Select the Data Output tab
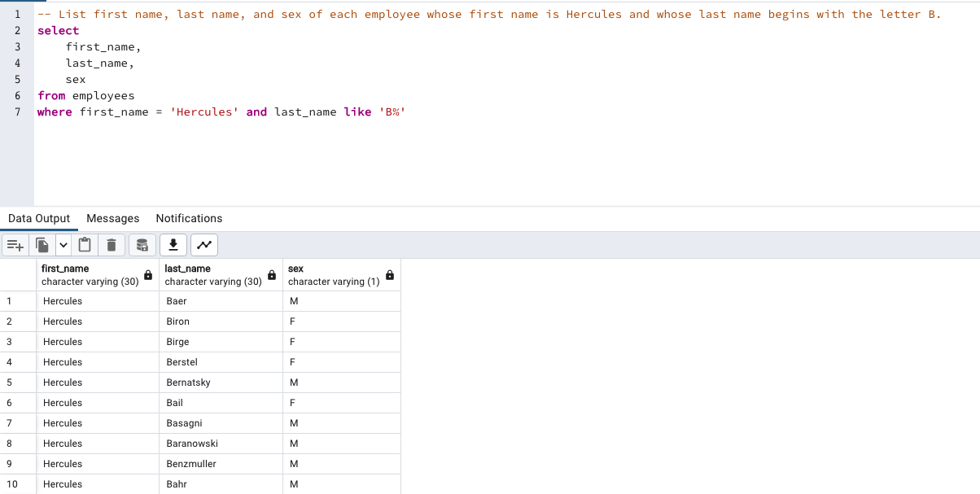 point(39,218)
